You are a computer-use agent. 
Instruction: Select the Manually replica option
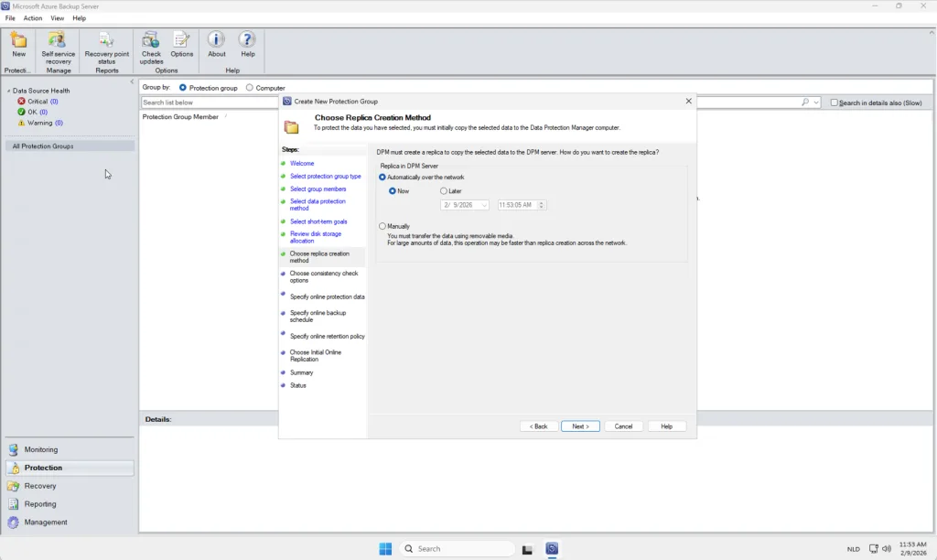click(383, 226)
